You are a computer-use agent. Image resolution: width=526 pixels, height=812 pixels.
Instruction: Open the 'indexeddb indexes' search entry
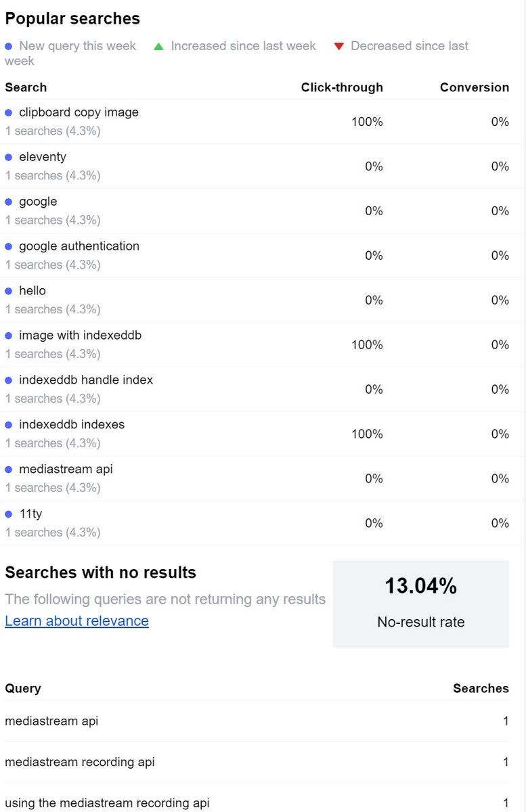[x=72, y=425]
